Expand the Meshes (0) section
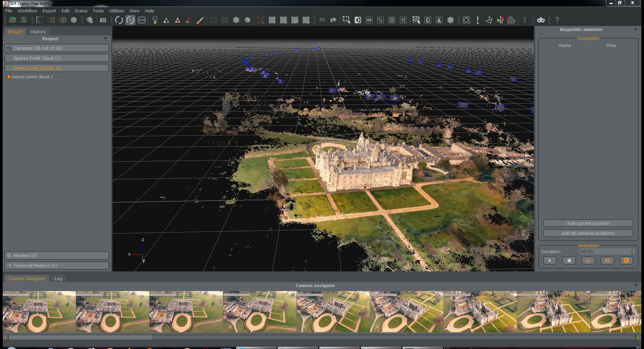The image size is (644, 349). [57, 256]
